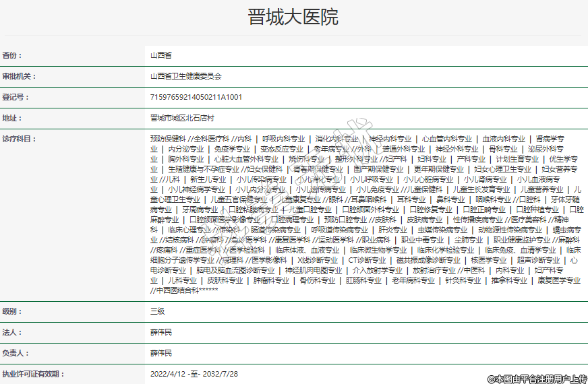Click the 三级 level value

tap(157, 311)
